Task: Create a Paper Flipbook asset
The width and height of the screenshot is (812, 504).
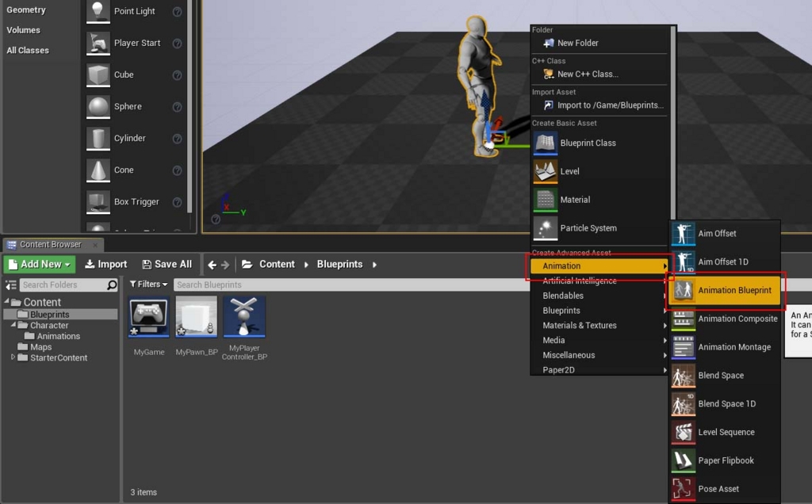Action: [725, 460]
